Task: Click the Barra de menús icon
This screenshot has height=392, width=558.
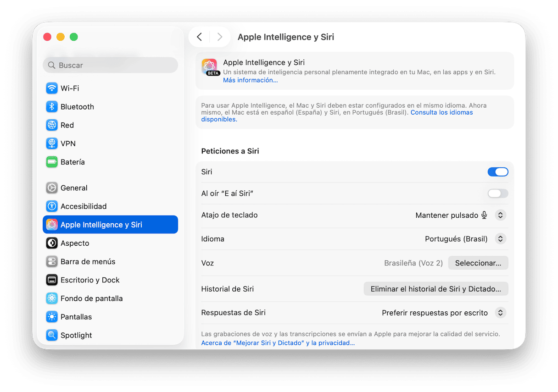Action: pyautogui.click(x=52, y=261)
